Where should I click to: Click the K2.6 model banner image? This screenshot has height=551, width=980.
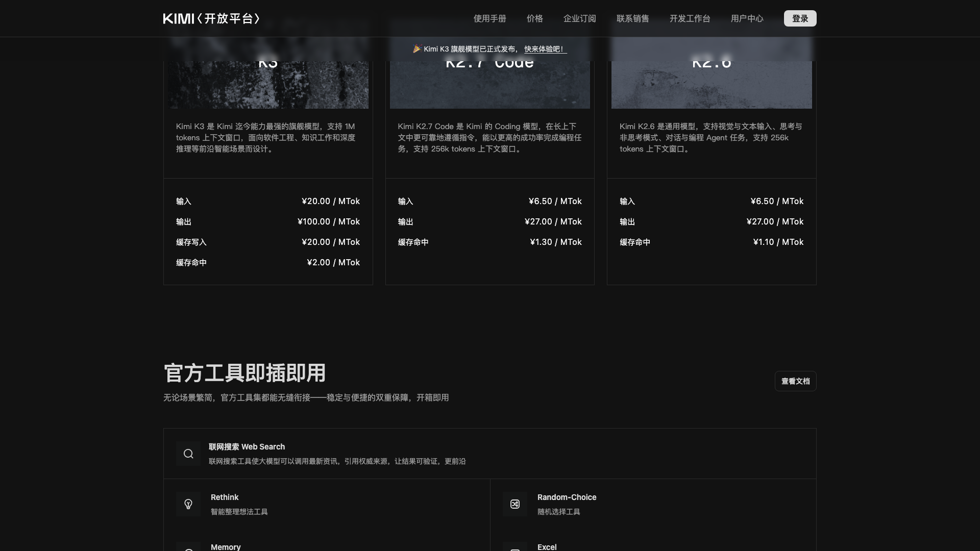712,85
